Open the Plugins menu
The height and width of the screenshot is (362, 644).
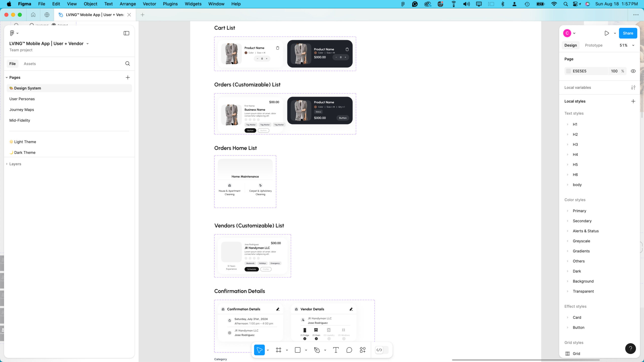tap(170, 4)
